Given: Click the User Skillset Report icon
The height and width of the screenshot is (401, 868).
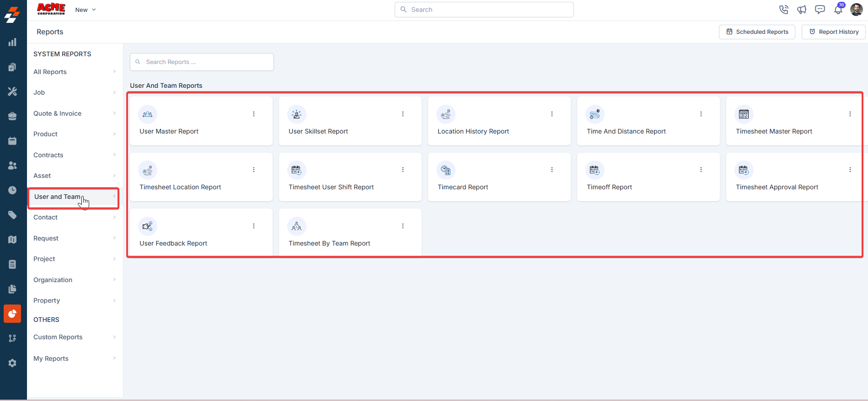Looking at the screenshot, I should 297,114.
